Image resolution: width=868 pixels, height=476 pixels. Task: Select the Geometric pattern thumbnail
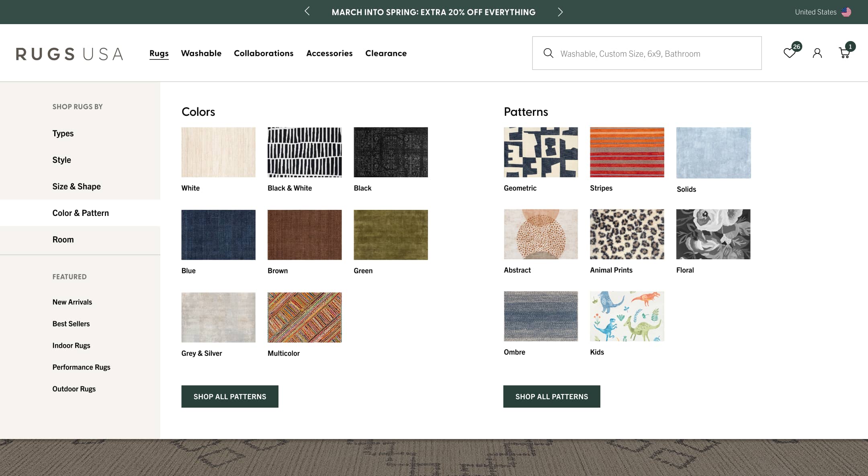point(540,152)
